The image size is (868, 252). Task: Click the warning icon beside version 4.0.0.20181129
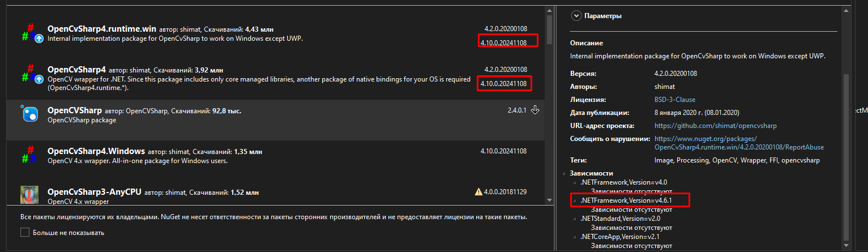coord(478,192)
